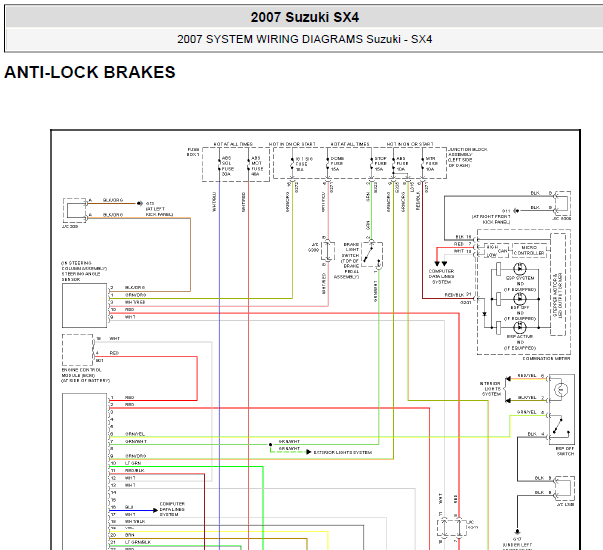Viewport: 603px width, 550px height.
Task: Click the 'GRN/WHT' wire label at pin 7
Action: [135, 441]
